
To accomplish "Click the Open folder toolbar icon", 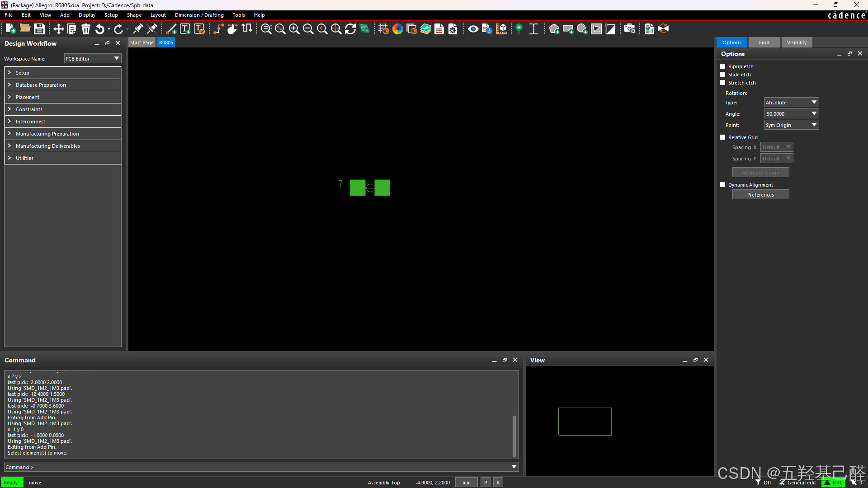I will point(25,29).
